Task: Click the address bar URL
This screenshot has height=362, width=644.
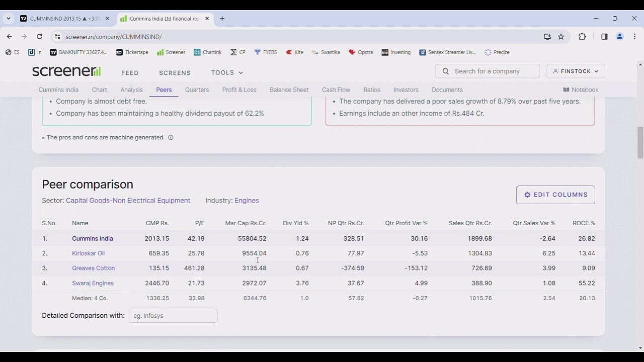Action: click(114, 37)
